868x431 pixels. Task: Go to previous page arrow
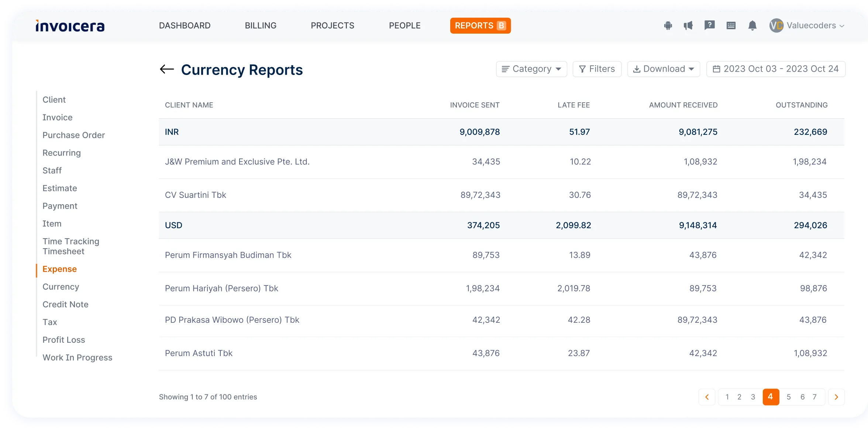pos(707,397)
